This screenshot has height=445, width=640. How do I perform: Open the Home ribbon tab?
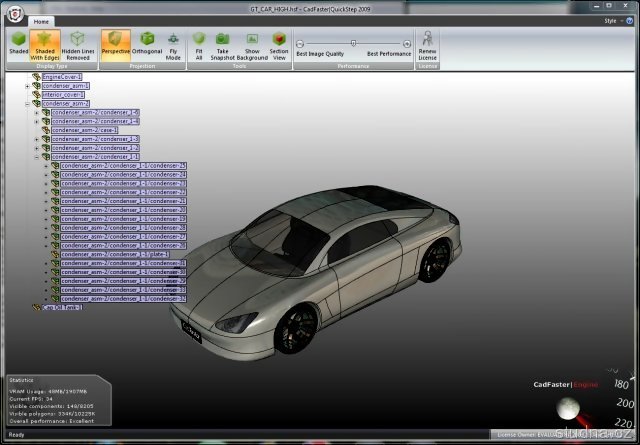pyautogui.click(x=41, y=20)
